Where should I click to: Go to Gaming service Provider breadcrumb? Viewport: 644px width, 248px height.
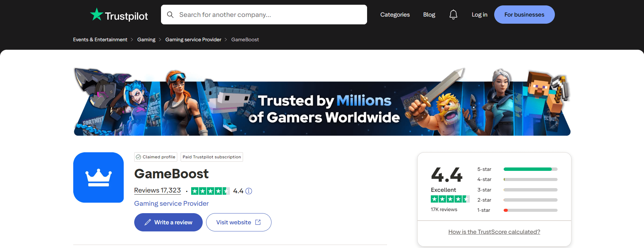click(193, 40)
